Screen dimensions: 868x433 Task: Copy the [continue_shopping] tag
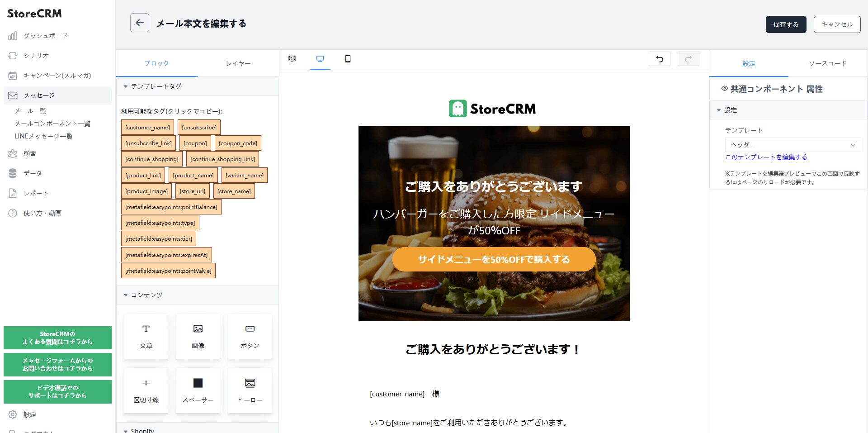(152, 159)
